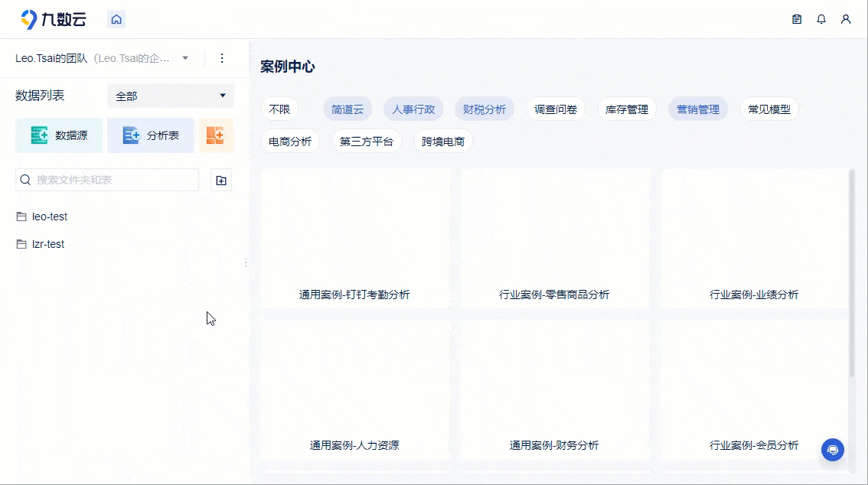
Task: Click the leo-test folder icon
Action: click(21, 216)
